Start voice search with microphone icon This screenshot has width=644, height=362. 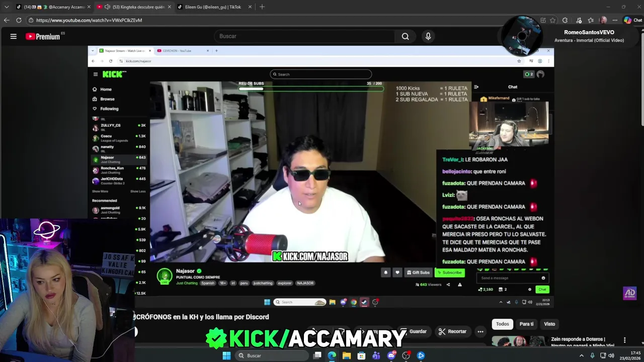click(428, 36)
